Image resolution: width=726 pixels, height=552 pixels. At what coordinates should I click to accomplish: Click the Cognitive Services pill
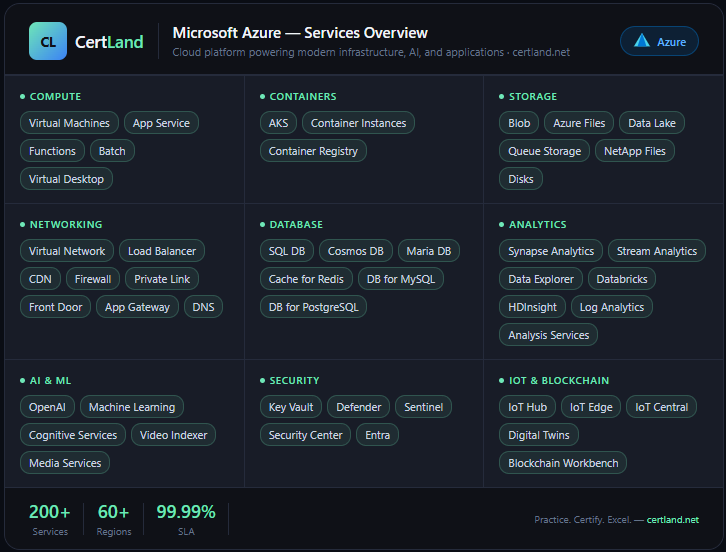73,435
